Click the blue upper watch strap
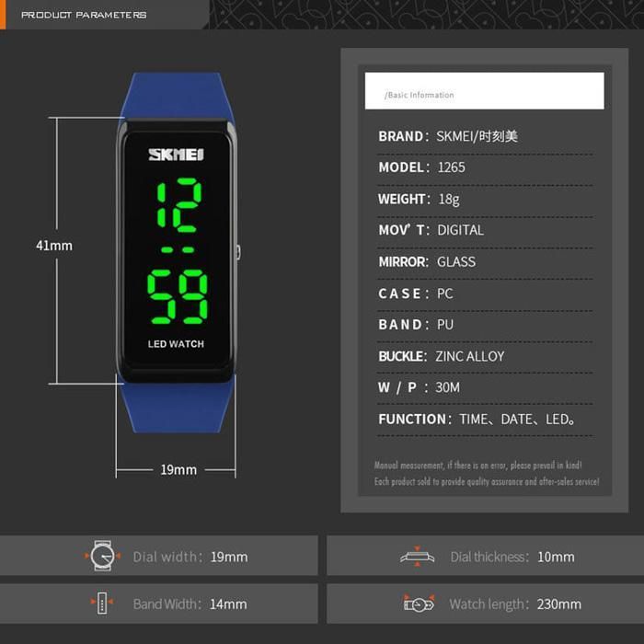Screen dimensions: 644x644 click(x=176, y=95)
